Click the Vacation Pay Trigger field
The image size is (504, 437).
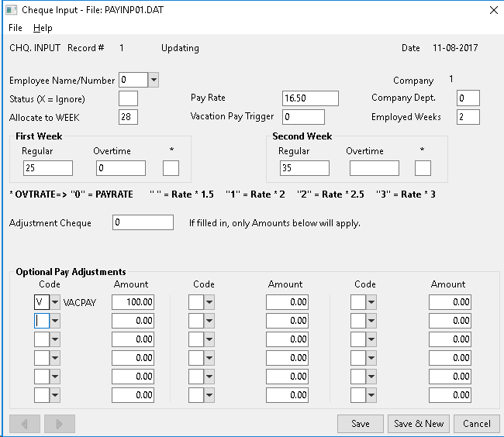[x=303, y=117]
